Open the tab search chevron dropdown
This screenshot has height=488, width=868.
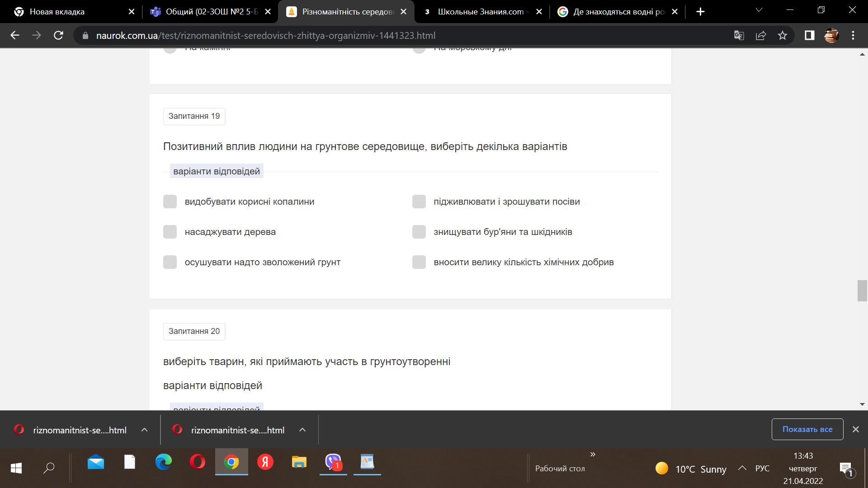[x=759, y=10]
